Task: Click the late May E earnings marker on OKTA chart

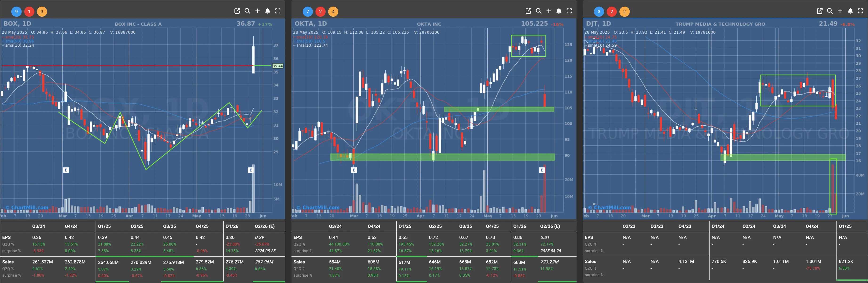Action: click(x=542, y=170)
